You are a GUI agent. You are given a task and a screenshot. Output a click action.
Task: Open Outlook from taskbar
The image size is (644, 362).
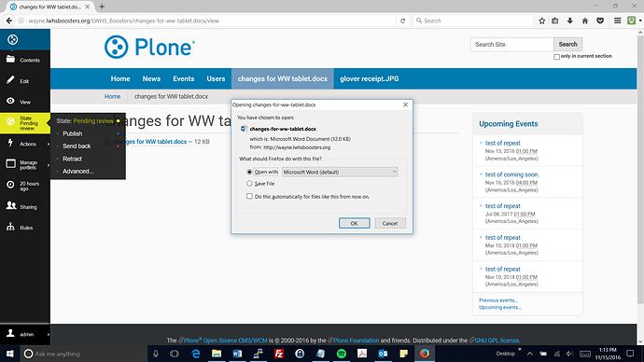[x=383, y=354]
